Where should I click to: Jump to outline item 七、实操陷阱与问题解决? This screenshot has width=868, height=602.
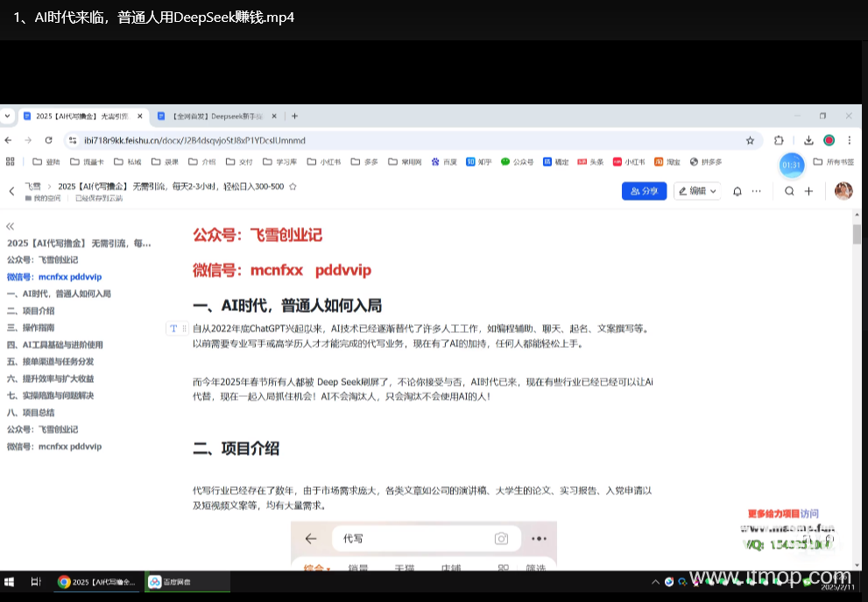pos(51,395)
